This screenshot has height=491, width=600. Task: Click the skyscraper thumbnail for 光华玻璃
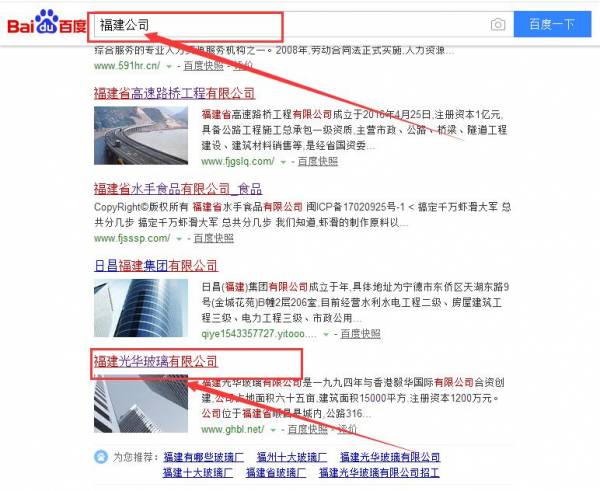141,403
